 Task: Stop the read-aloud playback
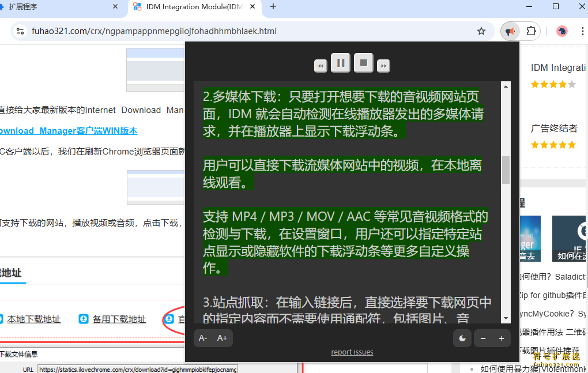point(363,63)
